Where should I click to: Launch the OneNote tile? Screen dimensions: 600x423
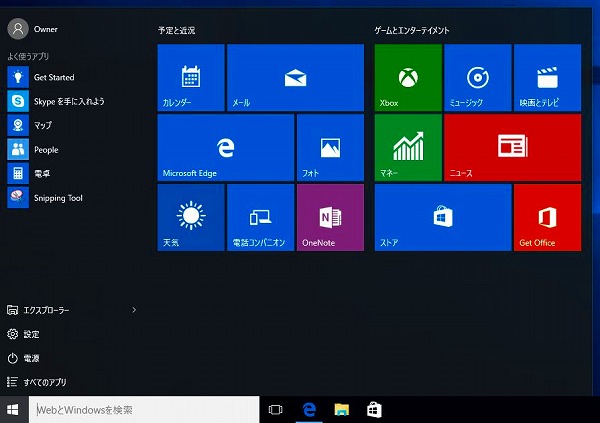(x=330, y=217)
